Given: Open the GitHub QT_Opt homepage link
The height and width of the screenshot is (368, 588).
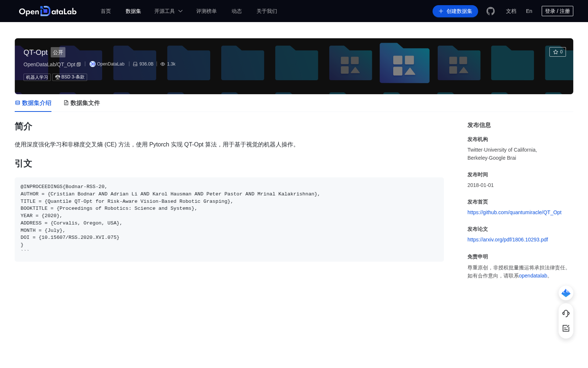Looking at the screenshot, I should (x=514, y=212).
